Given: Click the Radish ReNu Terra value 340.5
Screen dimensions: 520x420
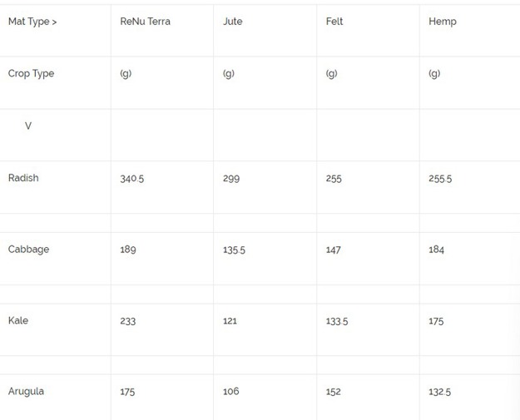Looking at the screenshot, I should (x=132, y=179).
